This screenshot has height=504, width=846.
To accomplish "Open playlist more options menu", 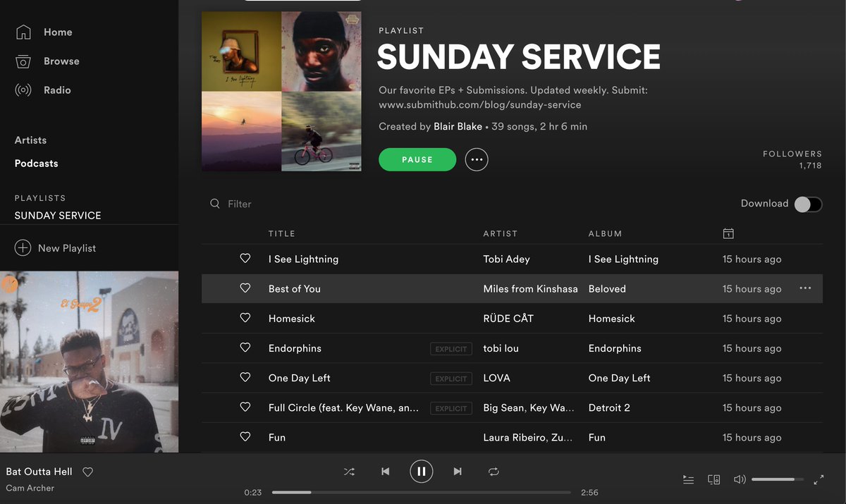I will 477,159.
